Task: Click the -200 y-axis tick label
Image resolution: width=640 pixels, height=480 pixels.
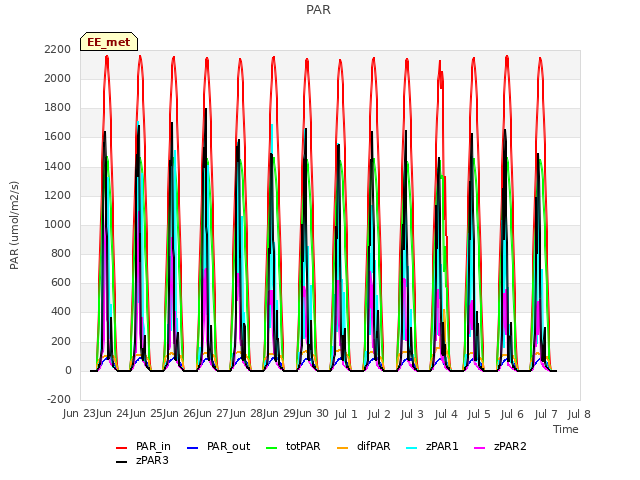Action: pos(59,399)
